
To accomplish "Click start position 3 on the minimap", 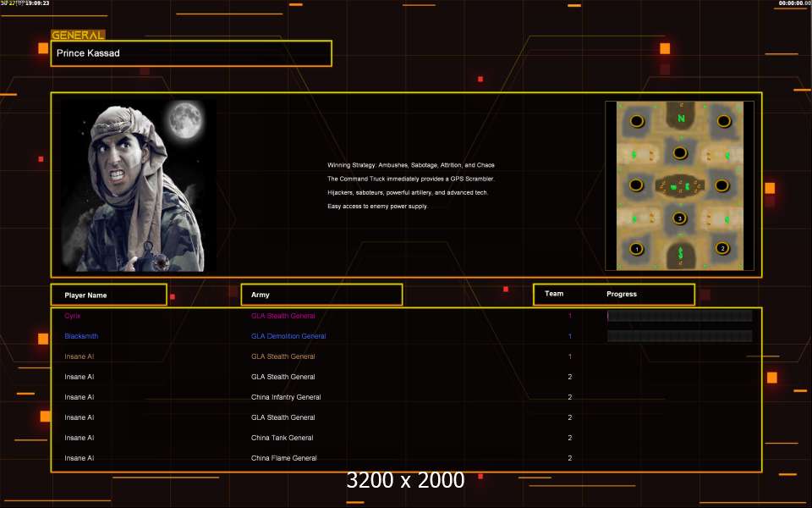I will coord(680,218).
